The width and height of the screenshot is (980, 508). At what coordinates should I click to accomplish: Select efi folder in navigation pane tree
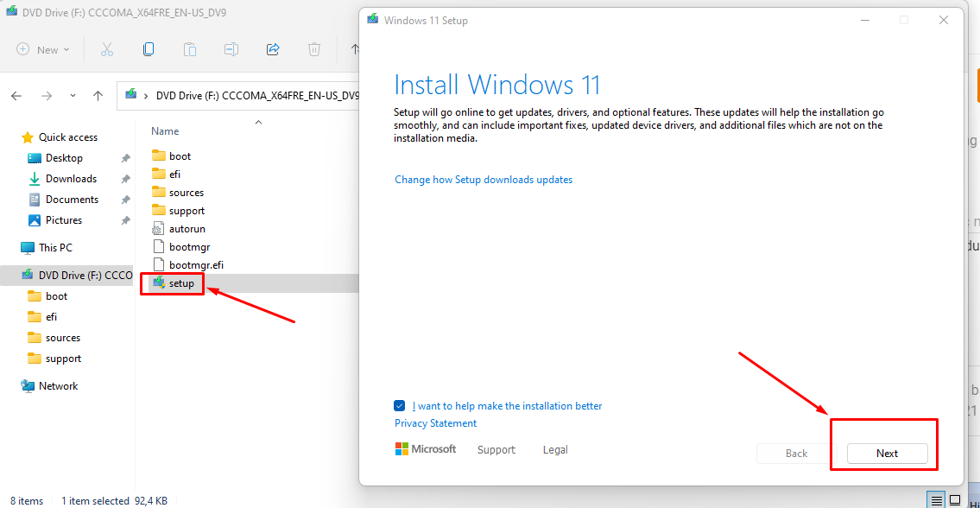point(51,316)
